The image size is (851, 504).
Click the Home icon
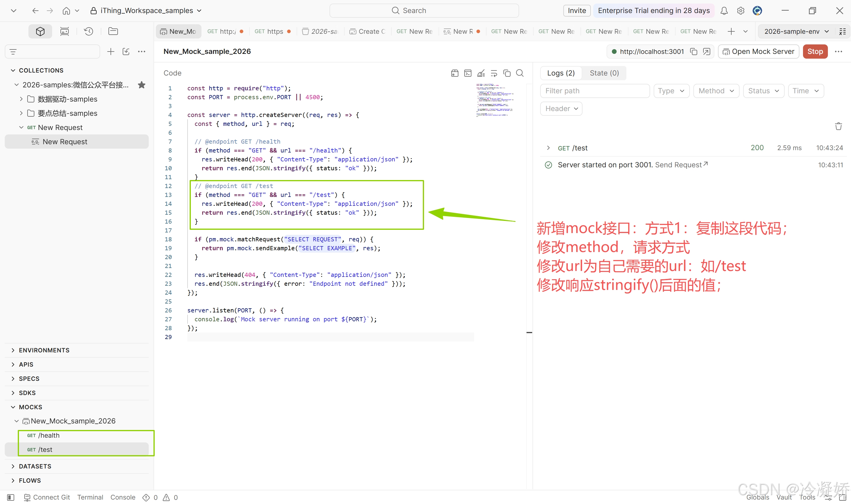coord(66,11)
